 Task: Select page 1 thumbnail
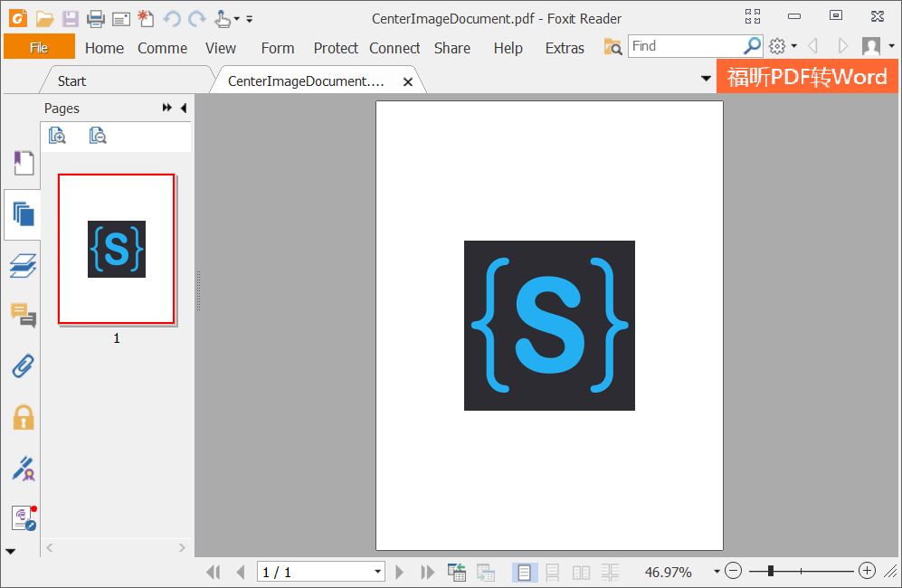click(x=116, y=249)
